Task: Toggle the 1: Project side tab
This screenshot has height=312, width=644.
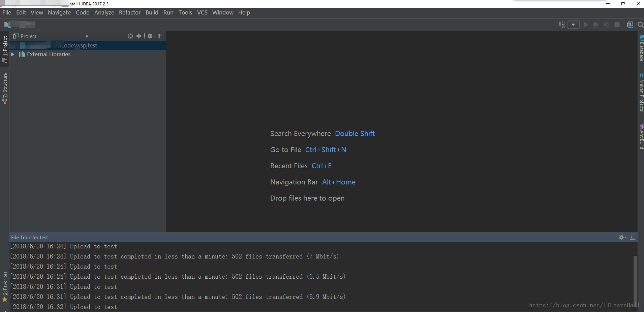Action: (x=5, y=49)
